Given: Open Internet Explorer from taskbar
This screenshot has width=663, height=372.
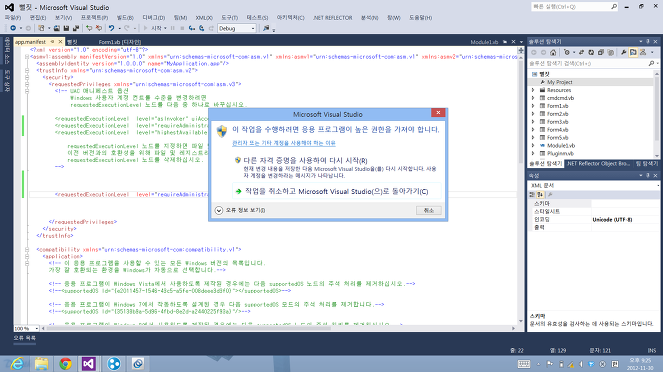Looking at the screenshot, I should [x=17, y=364].
